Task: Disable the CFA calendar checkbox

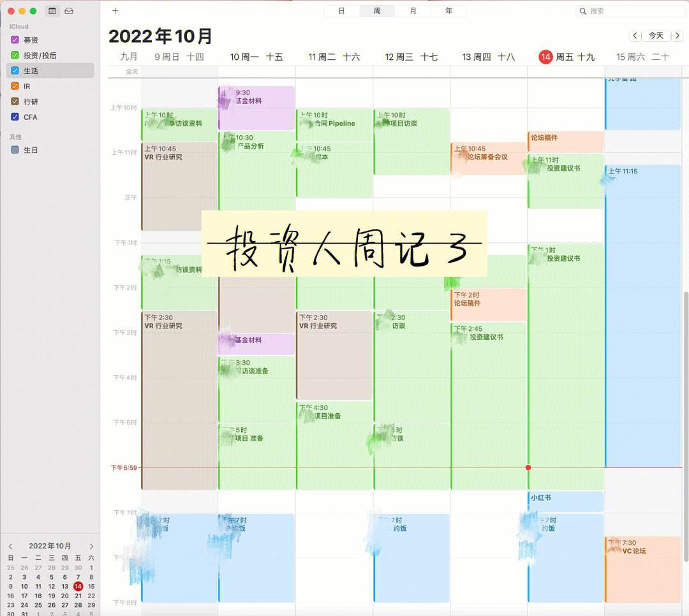Action: 14,117
